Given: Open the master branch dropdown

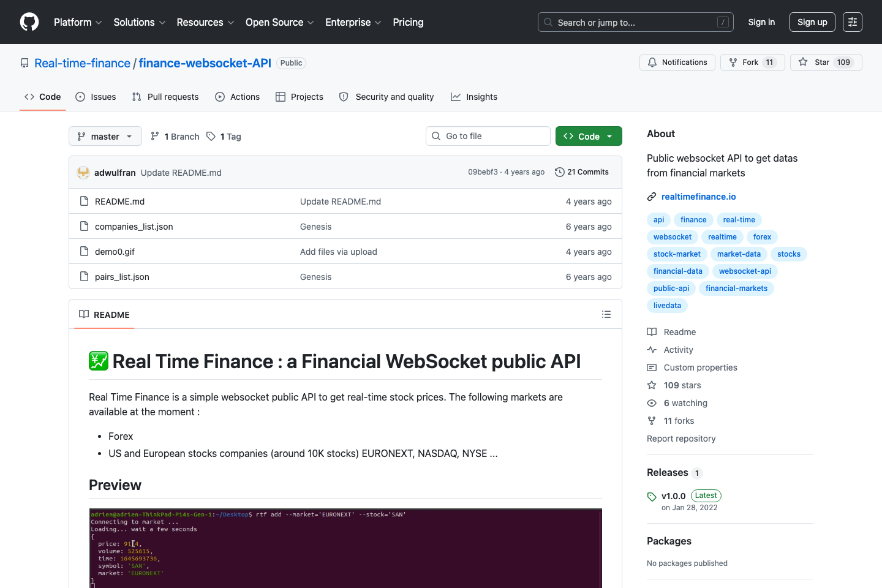Looking at the screenshot, I should [x=105, y=136].
